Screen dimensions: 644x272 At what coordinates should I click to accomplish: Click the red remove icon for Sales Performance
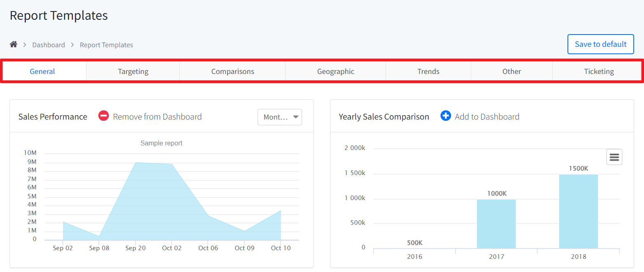point(104,116)
